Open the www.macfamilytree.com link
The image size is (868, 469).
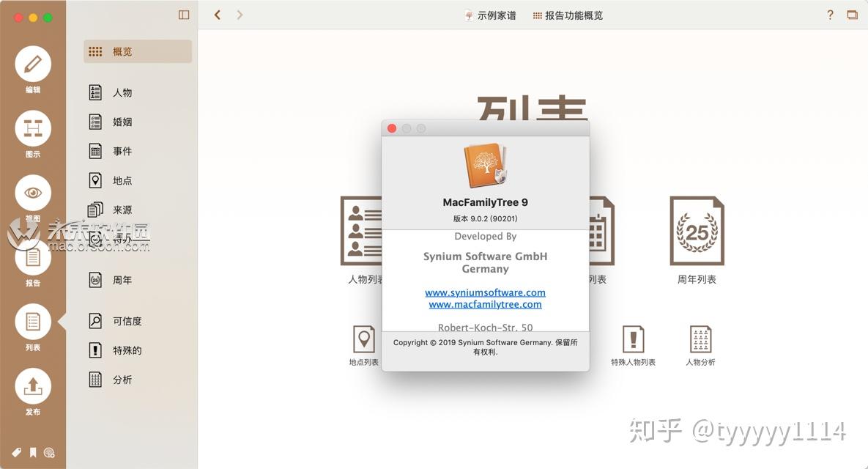(x=485, y=304)
